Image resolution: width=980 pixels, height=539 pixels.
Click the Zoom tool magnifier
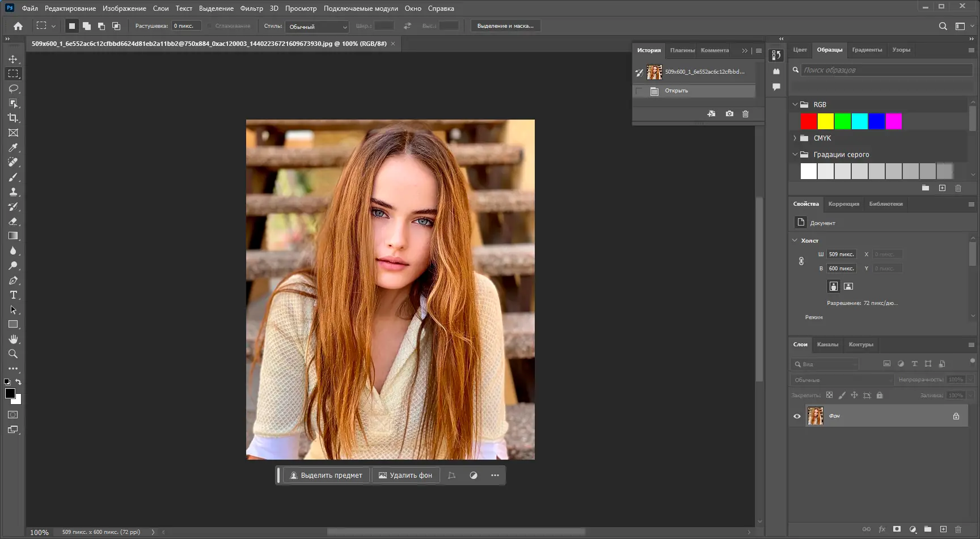pyautogui.click(x=13, y=354)
